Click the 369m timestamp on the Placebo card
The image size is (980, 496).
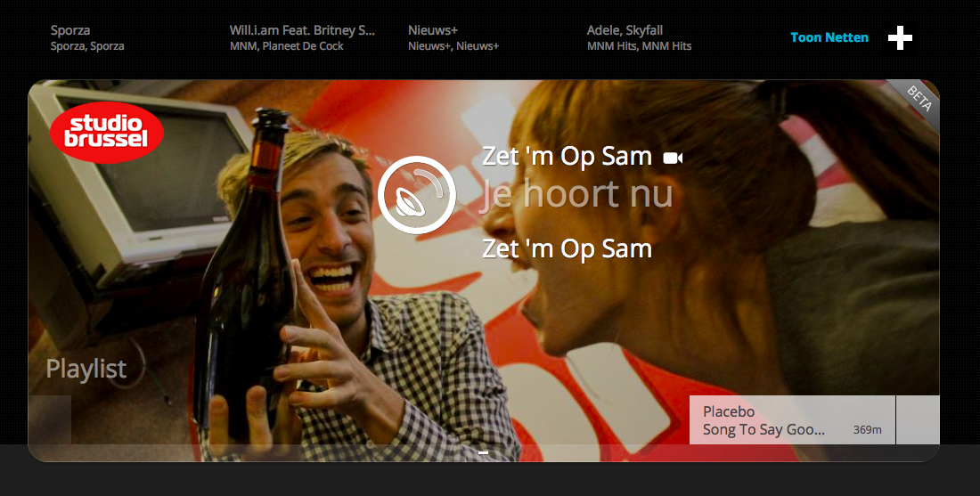coord(867,430)
